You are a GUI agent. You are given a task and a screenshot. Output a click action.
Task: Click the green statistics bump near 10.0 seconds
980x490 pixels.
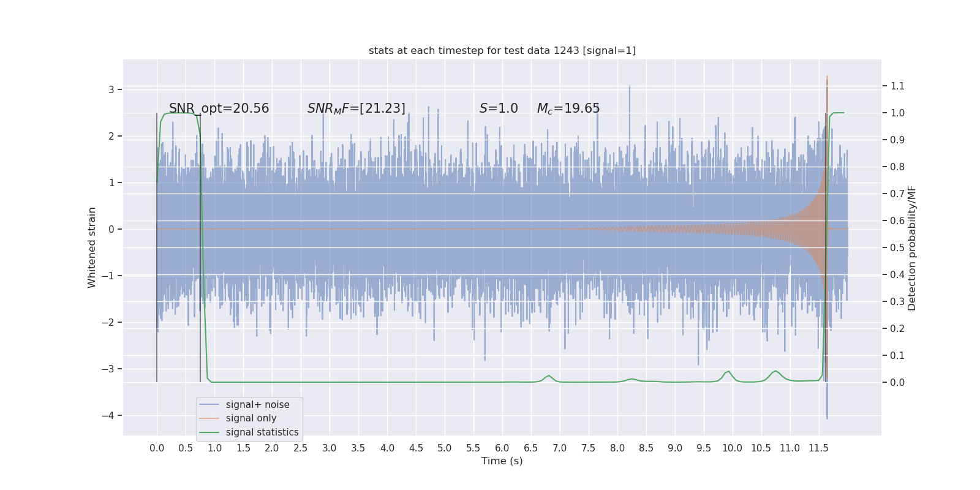tap(728, 374)
